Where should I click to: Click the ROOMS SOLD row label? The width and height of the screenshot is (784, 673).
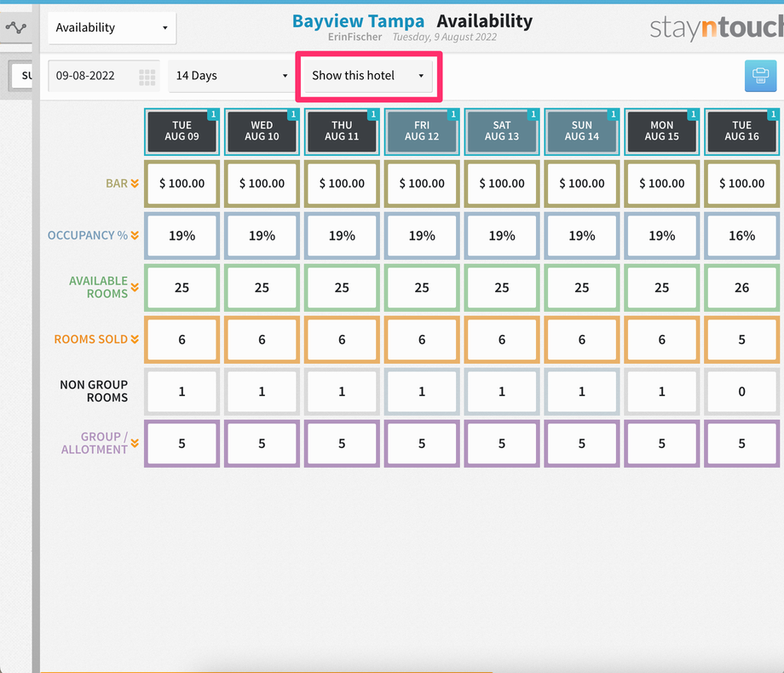[x=90, y=340]
